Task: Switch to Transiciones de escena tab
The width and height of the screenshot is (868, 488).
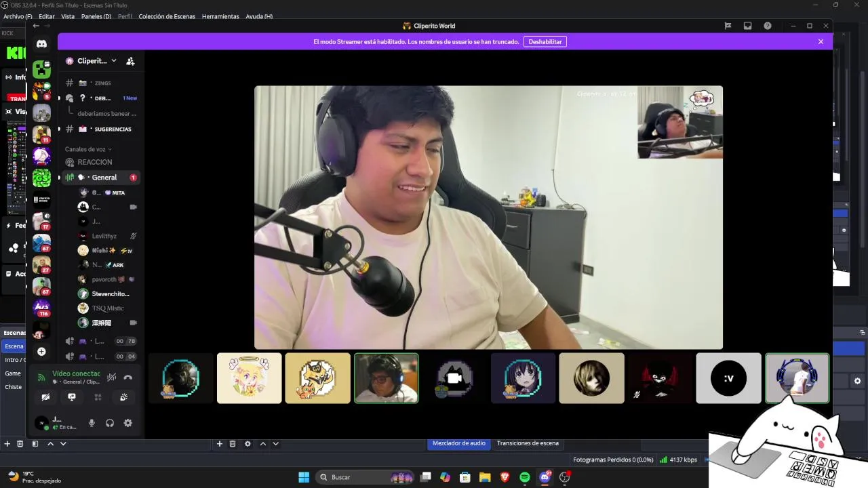Action: point(528,443)
